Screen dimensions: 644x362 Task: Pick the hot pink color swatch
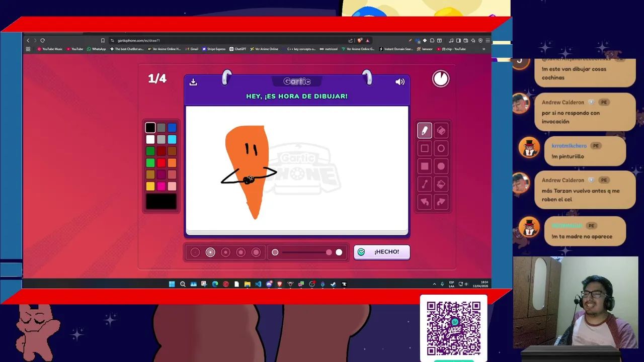161,186
